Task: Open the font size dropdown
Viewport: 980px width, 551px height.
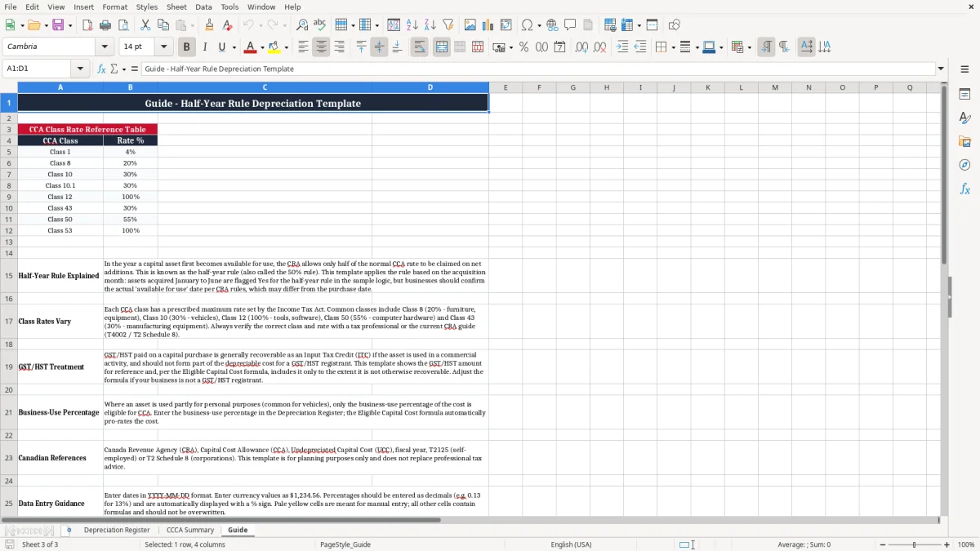Action: click(x=163, y=47)
